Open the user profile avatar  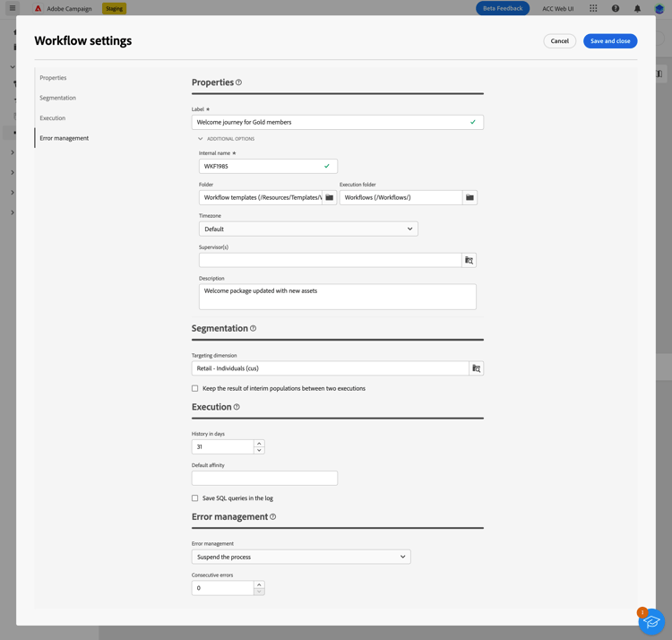pos(659,9)
